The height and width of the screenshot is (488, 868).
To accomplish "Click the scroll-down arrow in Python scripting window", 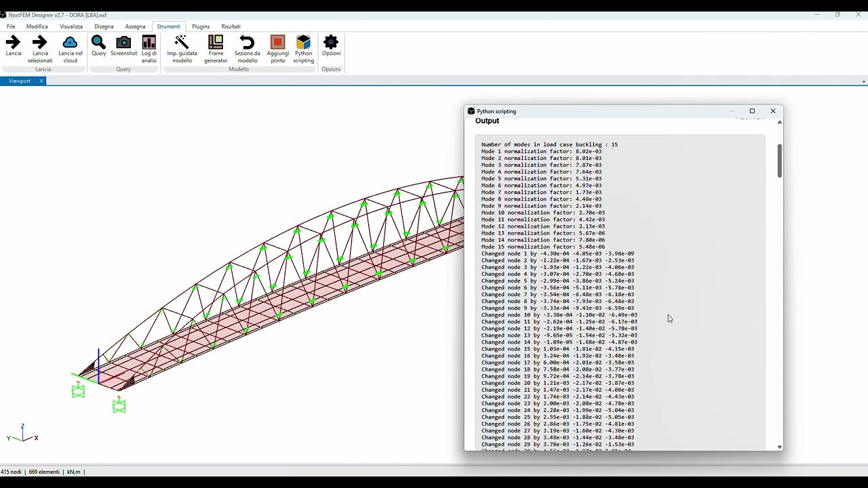I will tap(780, 447).
